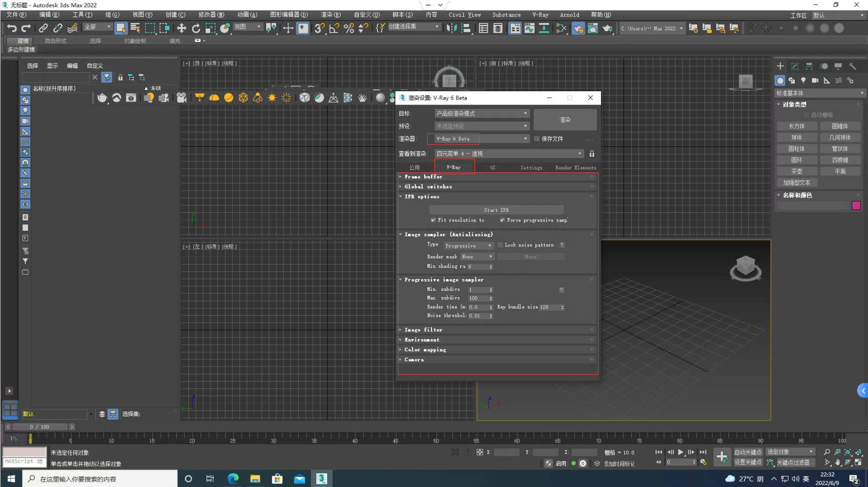Click the lock icon beside view to render
Image resolution: width=868 pixels, height=487 pixels.
592,154
